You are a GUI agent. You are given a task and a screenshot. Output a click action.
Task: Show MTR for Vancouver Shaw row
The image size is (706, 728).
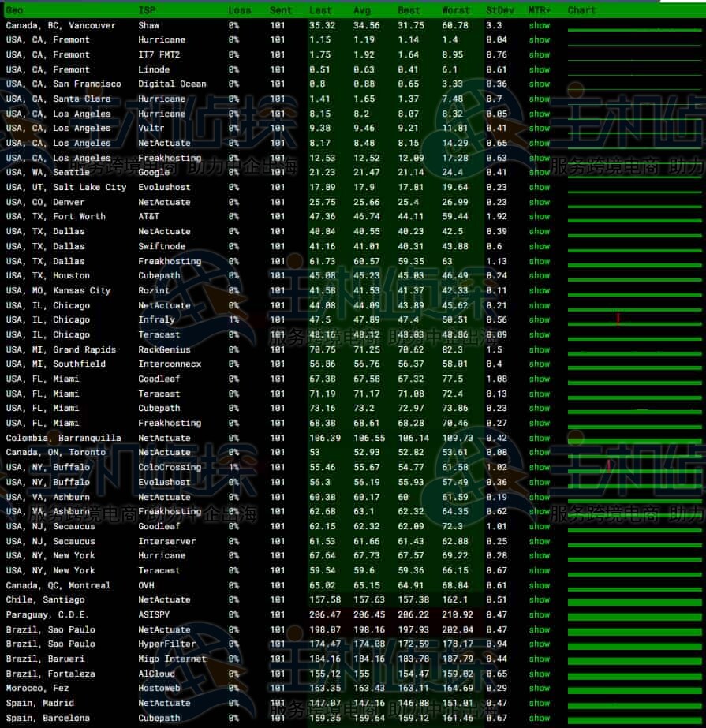coord(540,25)
